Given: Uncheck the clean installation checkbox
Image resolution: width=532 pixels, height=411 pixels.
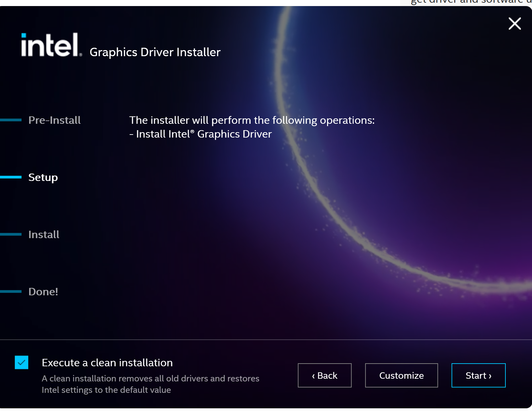Looking at the screenshot, I should (22, 363).
